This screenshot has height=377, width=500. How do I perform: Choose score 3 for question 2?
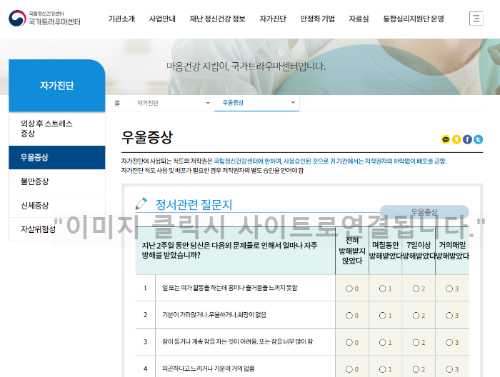pos(449,315)
